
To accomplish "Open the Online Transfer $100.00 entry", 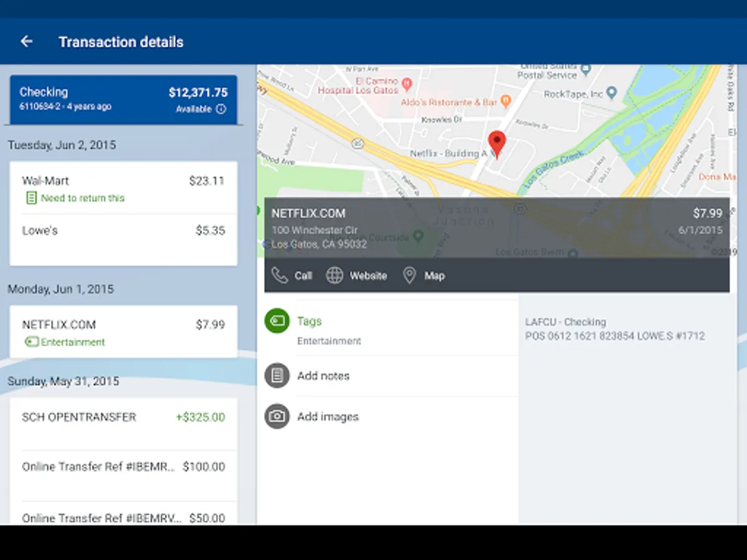I will tap(123, 475).
